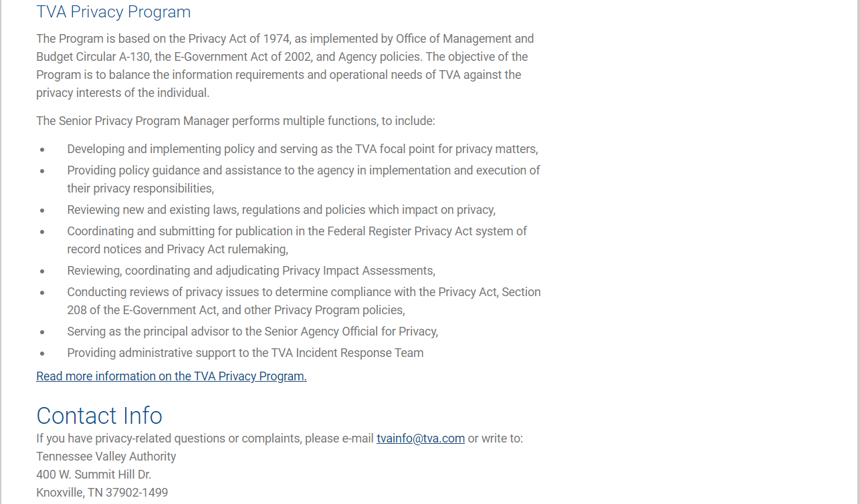The image size is (860, 504).
Task: Select the 'Serving as the principal advisor' bullet
Action: point(252,332)
